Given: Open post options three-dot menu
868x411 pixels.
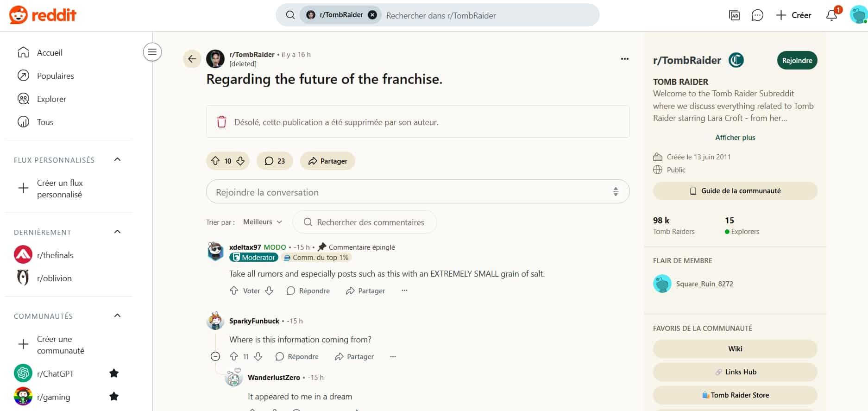Looking at the screenshot, I should coord(625,59).
